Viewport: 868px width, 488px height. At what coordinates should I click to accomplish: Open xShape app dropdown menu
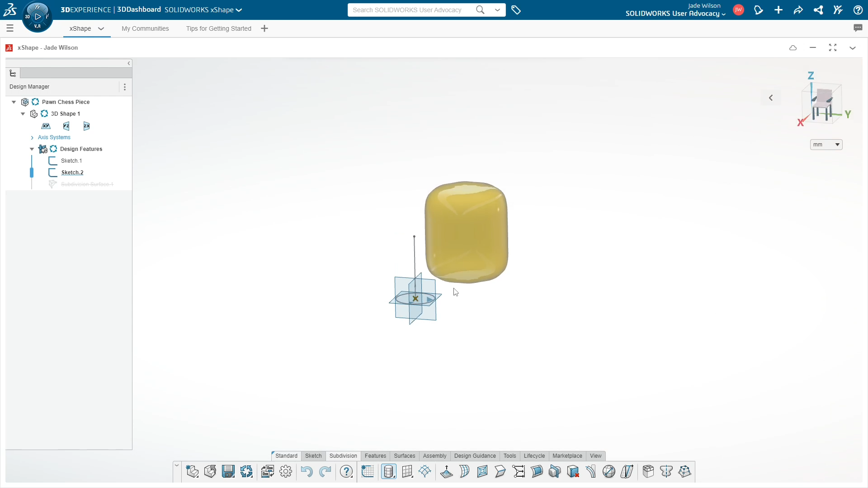click(x=101, y=28)
